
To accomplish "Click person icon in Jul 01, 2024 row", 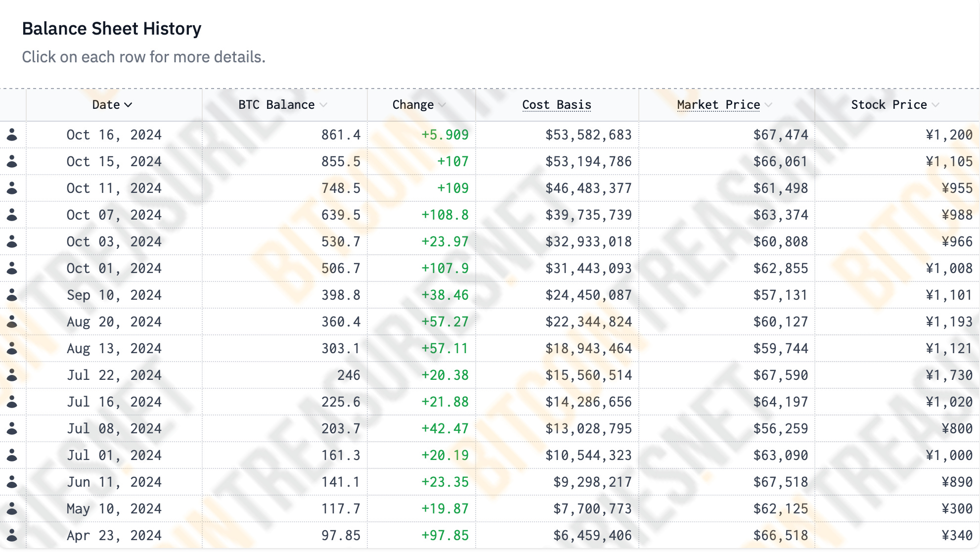I will point(12,455).
